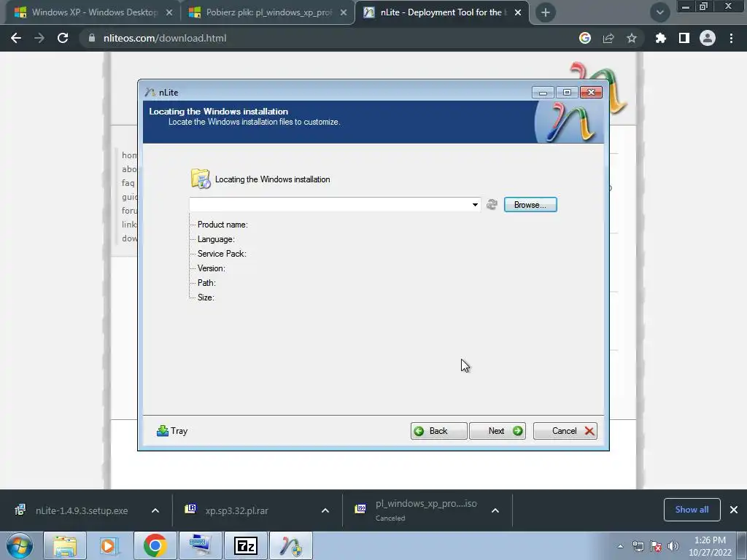747x560 pixels.
Task: Expand options for the xp.sp3.32.pl.rar download
Action: point(325,510)
